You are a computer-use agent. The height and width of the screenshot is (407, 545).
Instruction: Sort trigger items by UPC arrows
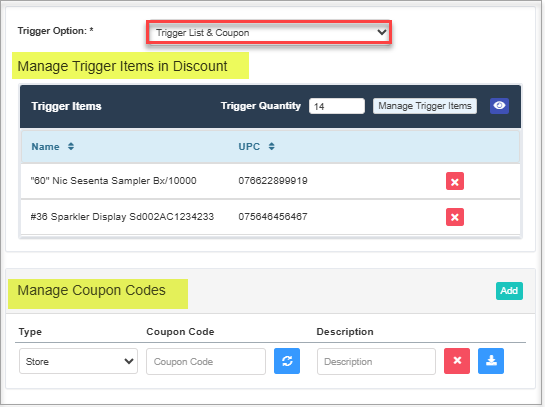pyautogui.click(x=271, y=146)
